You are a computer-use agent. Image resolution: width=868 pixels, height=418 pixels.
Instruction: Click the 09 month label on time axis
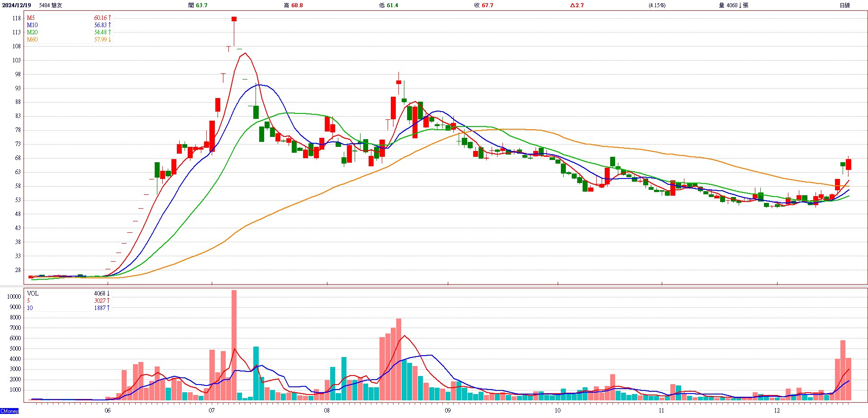(447, 411)
